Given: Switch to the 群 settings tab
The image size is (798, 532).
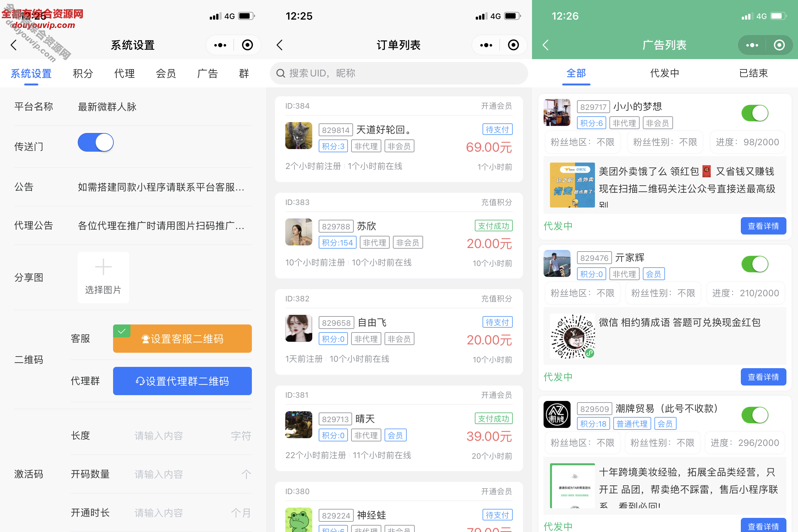Looking at the screenshot, I should pyautogui.click(x=244, y=73).
